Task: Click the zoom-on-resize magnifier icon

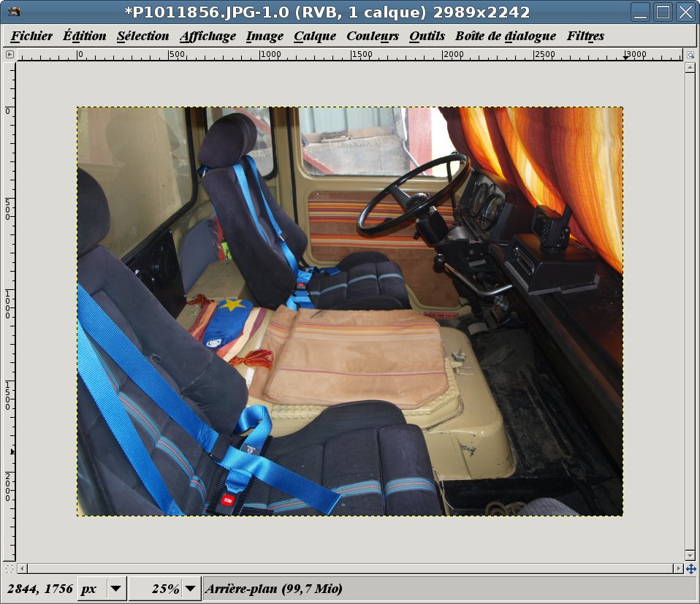Action: (x=691, y=54)
